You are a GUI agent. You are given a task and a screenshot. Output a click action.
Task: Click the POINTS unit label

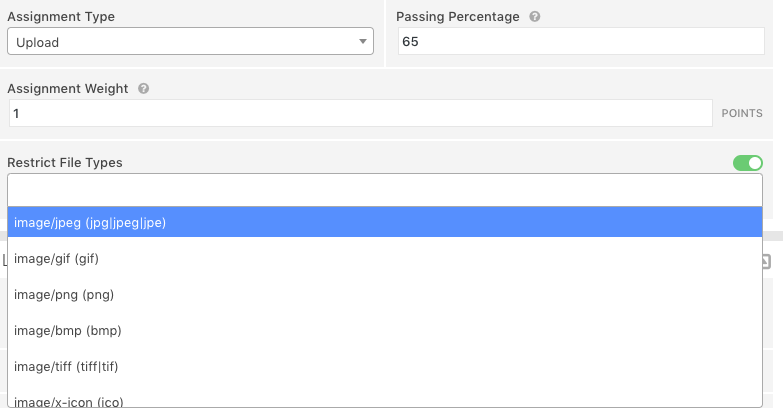pyautogui.click(x=742, y=114)
